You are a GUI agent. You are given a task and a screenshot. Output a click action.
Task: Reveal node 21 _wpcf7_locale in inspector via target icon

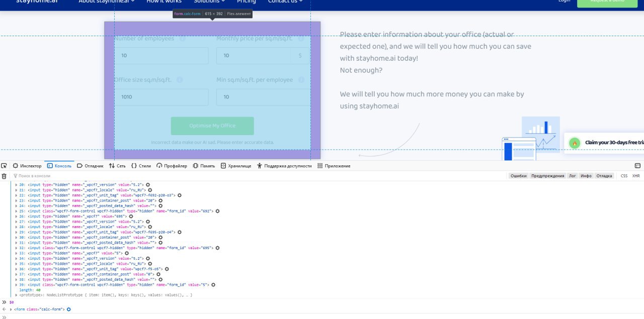pyautogui.click(x=150, y=190)
